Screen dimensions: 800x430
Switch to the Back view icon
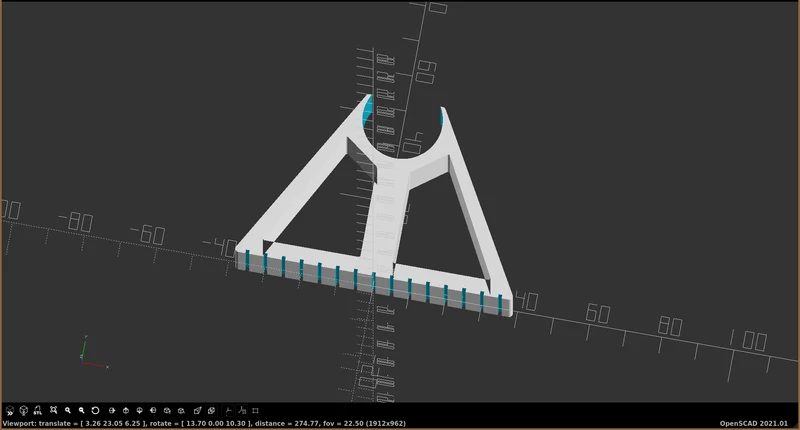point(181,411)
